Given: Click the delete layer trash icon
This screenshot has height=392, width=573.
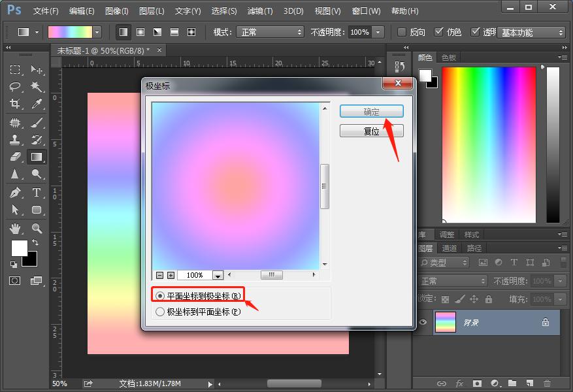Looking at the screenshot, I should click(547, 383).
